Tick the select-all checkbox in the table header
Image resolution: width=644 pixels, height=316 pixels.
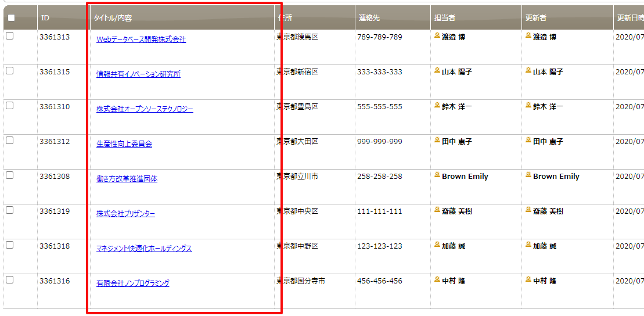pyautogui.click(x=11, y=17)
